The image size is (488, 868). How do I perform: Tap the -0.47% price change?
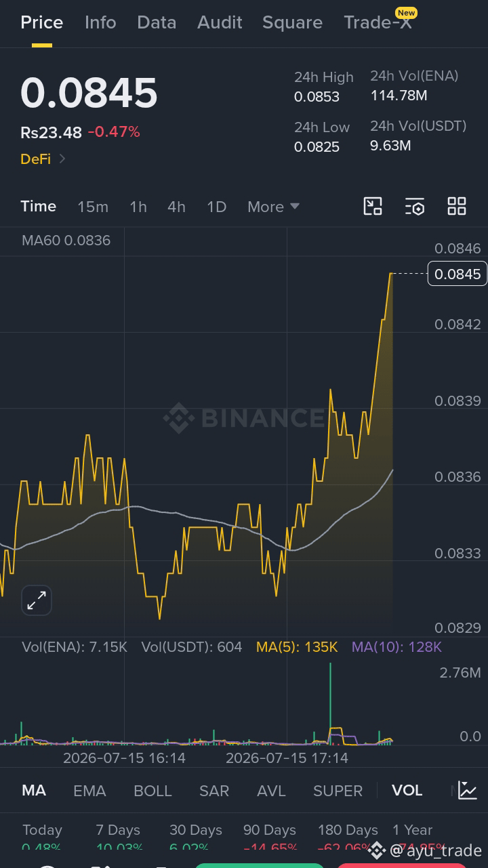click(114, 132)
